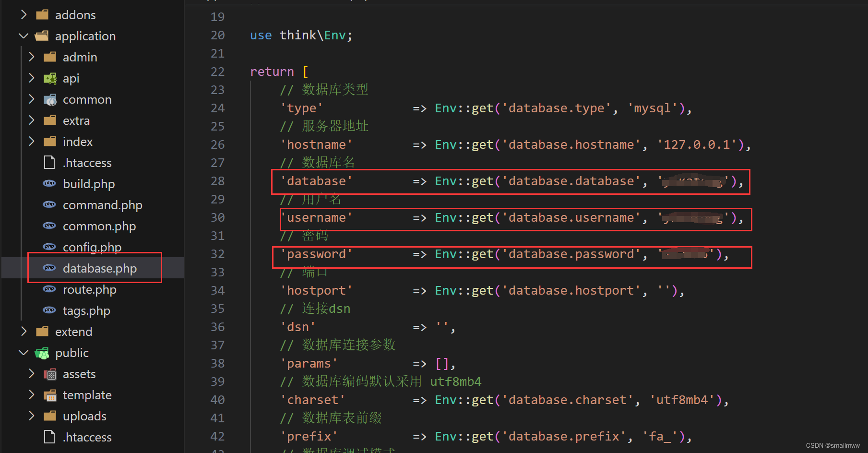Open command.php from the tree
The image size is (868, 453).
(102, 205)
